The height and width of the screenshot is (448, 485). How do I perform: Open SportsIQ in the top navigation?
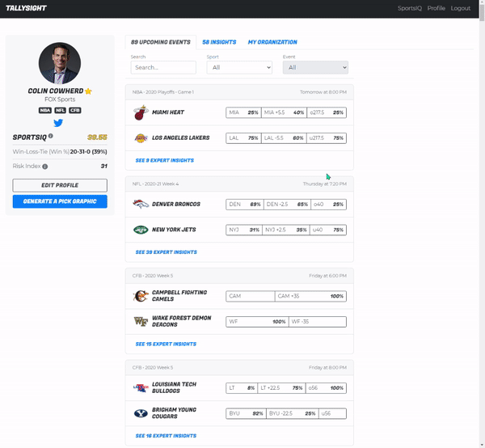click(x=410, y=8)
